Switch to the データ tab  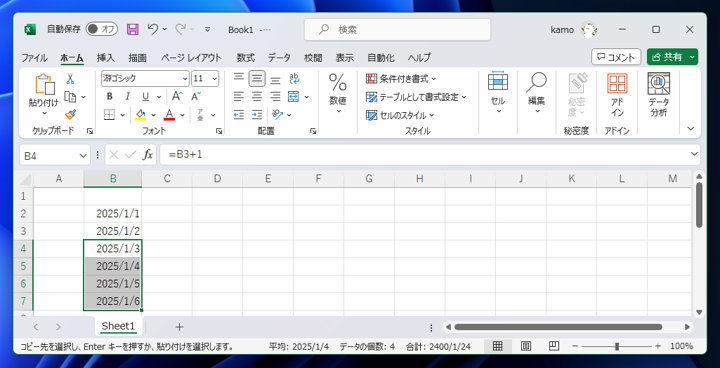click(279, 58)
